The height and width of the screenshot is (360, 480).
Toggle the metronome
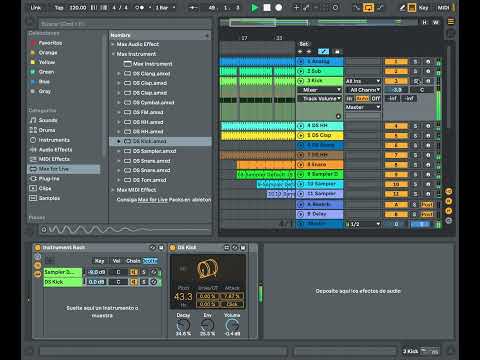click(x=140, y=8)
